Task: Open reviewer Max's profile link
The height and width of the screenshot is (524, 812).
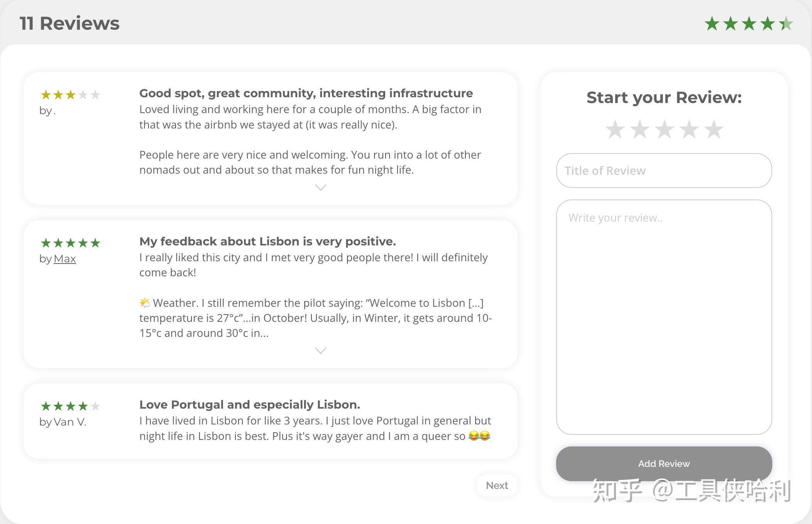Action: tap(65, 259)
